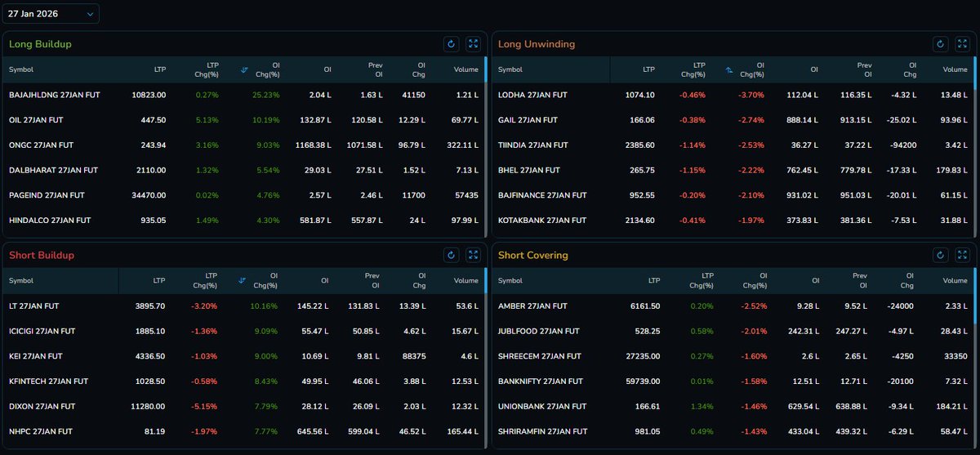The width and height of the screenshot is (980, 455).
Task: Select SHRIRAMFIN 27JAN FUT symbol
Action: tap(542, 431)
